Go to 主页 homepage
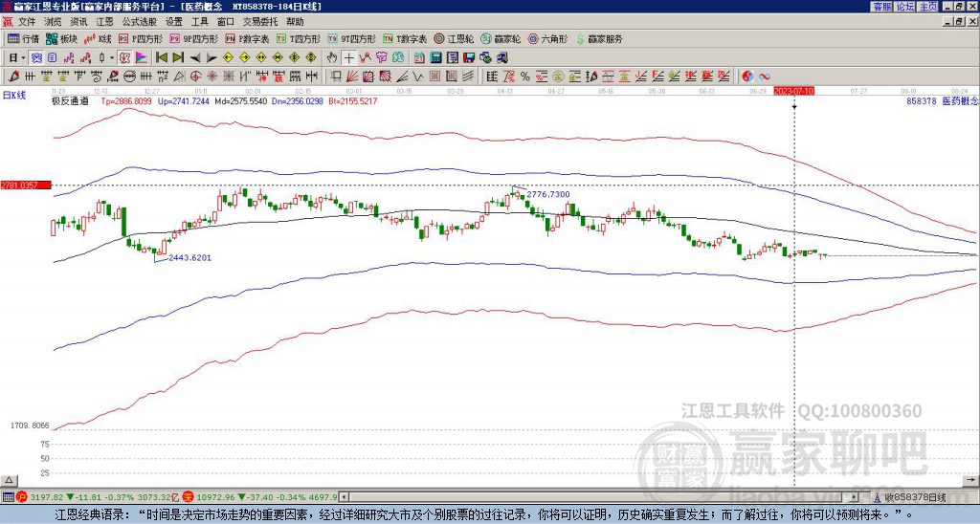This screenshot has width=980, height=524. 927,7
